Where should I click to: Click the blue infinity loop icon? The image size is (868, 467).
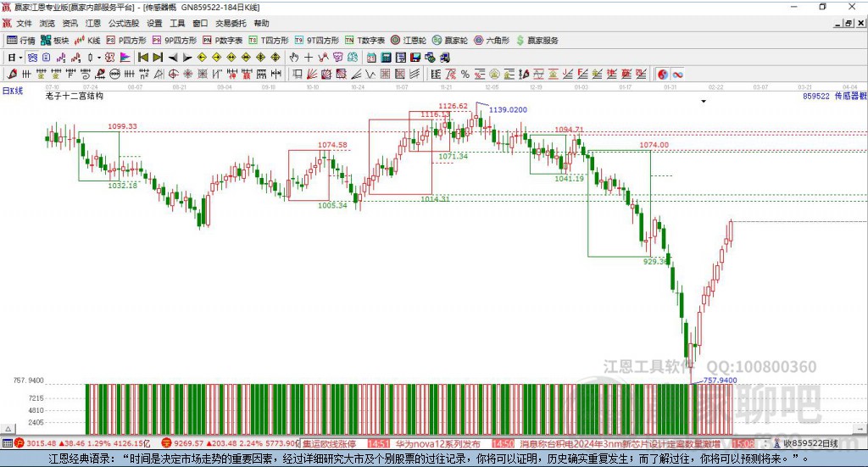pos(677,74)
